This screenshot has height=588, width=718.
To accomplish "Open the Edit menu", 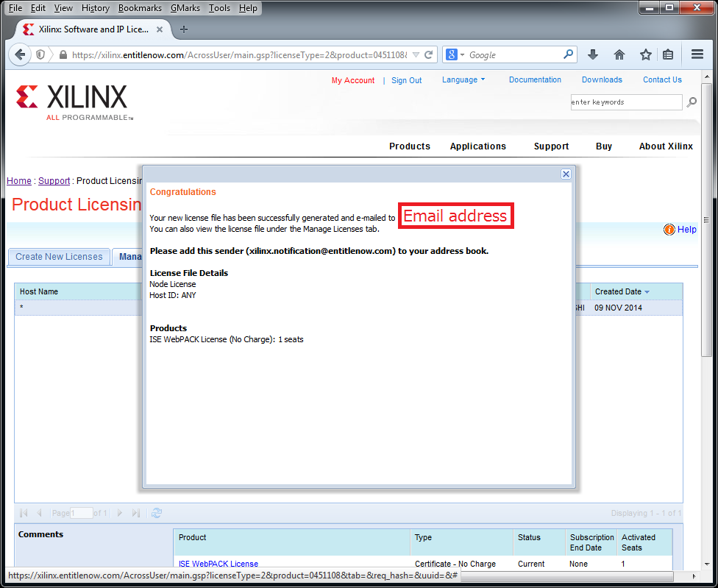I will (38, 8).
